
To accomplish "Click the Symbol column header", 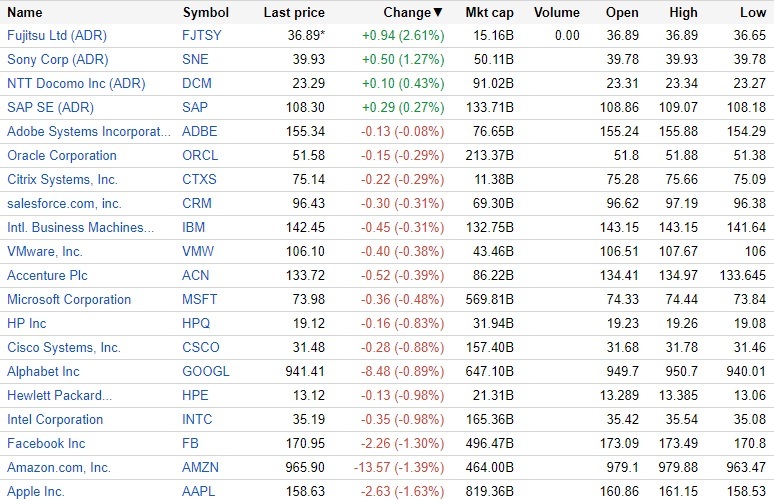I will point(205,13).
